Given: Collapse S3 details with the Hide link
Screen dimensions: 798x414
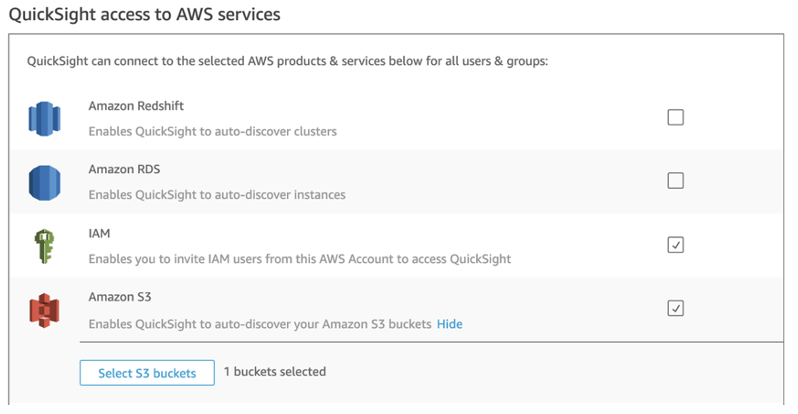Looking at the screenshot, I should tap(449, 324).
